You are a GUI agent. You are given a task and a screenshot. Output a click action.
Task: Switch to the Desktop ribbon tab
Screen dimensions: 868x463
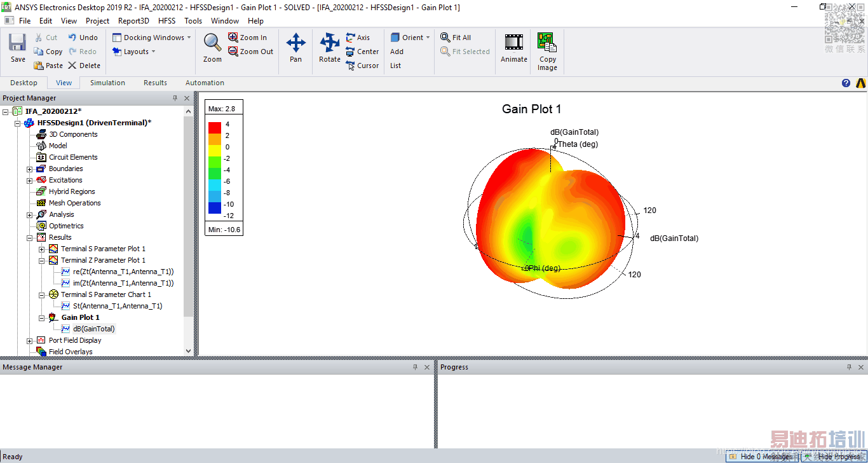pyautogui.click(x=24, y=83)
